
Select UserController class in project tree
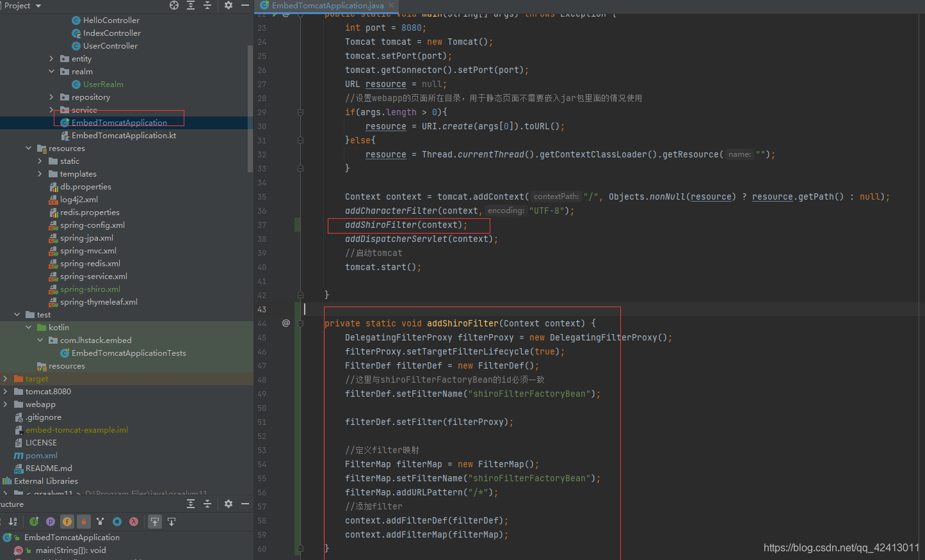click(x=110, y=46)
